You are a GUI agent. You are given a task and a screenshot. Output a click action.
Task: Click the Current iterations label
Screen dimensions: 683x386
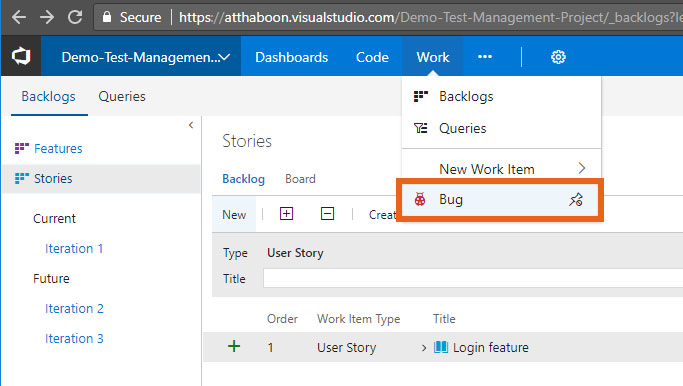[54, 218]
